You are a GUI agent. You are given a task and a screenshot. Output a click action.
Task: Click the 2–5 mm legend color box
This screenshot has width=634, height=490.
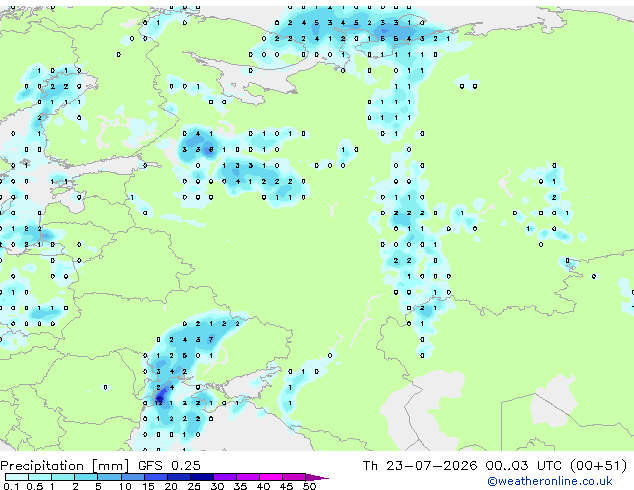86,477
